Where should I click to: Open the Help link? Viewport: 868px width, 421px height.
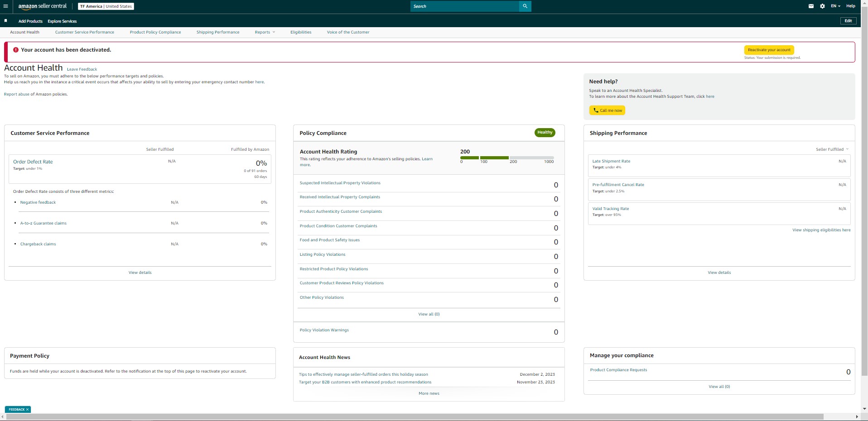[851, 6]
